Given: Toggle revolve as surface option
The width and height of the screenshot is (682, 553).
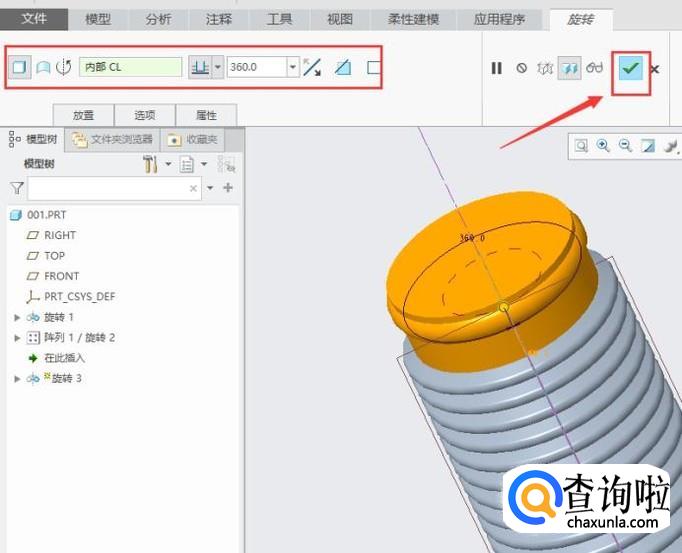Looking at the screenshot, I should point(43,68).
